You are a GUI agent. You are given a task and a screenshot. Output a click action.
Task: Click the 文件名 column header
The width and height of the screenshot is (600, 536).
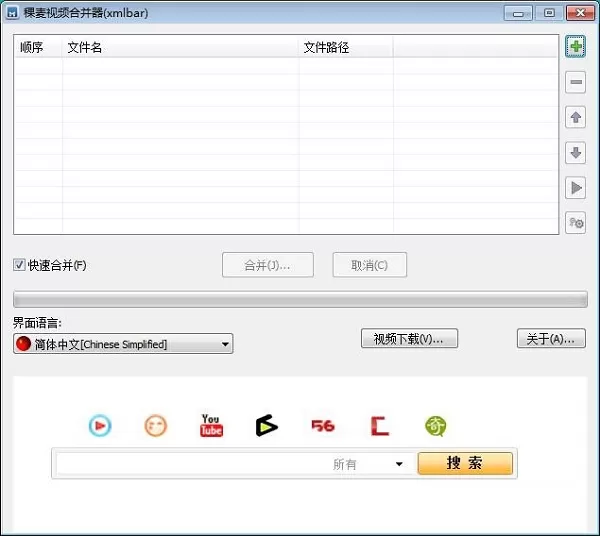[x=180, y=47]
